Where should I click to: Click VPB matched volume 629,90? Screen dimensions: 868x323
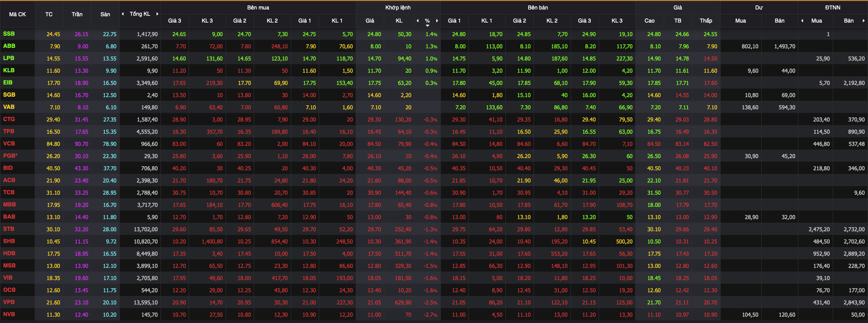pos(403,303)
